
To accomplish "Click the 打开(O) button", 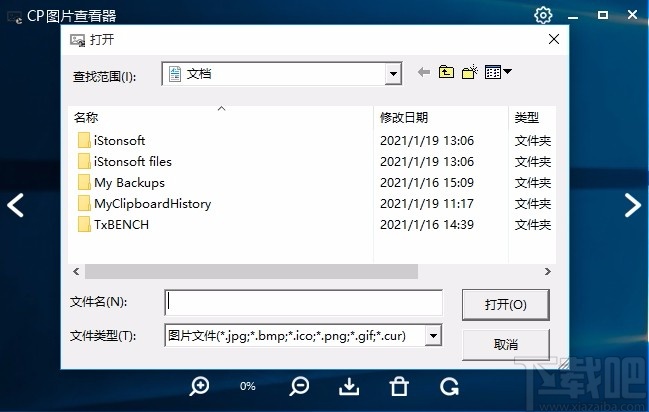I will pos(505,305).
